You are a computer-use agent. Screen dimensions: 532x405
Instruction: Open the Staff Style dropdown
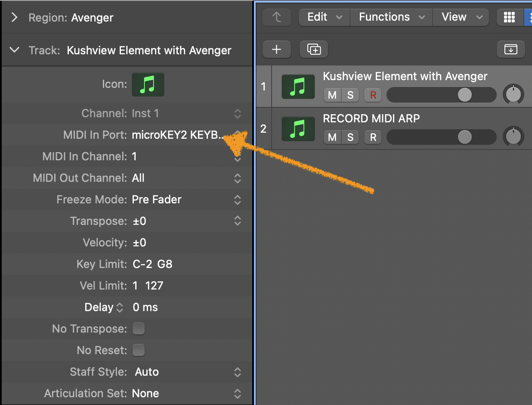pyautogui.click(x=237, y=372)
